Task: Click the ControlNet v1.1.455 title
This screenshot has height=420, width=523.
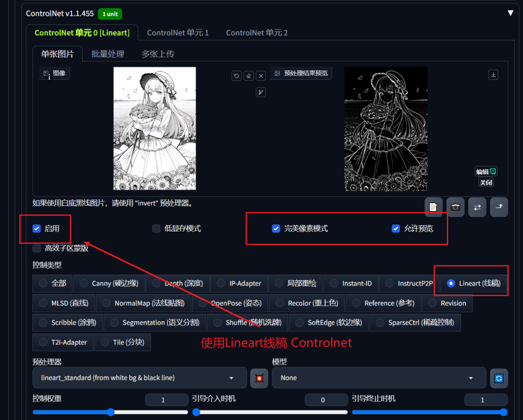Action: (60, 14)
